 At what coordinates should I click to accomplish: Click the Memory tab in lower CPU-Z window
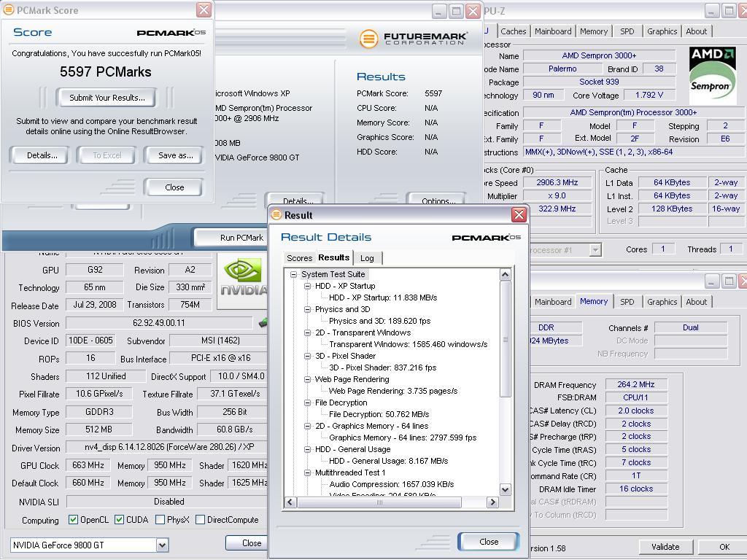point(594,301)
